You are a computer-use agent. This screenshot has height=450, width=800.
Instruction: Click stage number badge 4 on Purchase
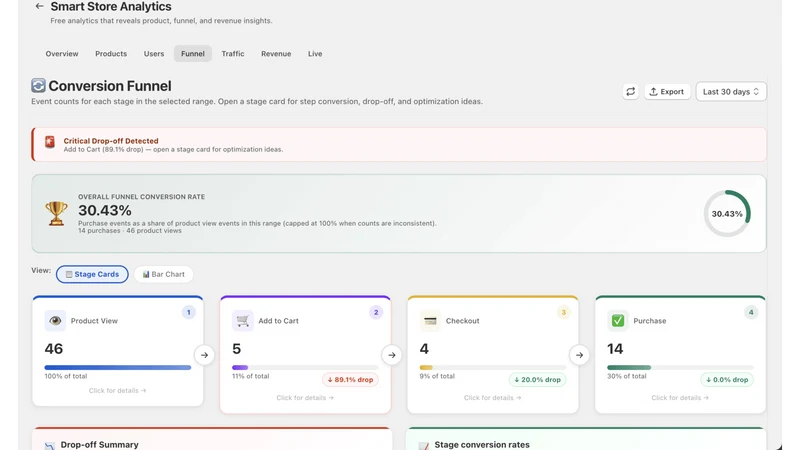point(751,312)
